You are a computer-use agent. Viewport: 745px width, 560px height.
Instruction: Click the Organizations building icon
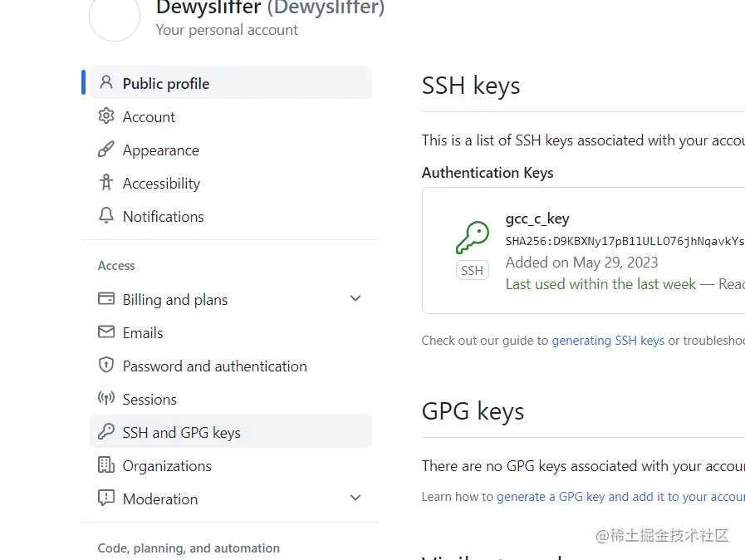(x=105, y=465)
